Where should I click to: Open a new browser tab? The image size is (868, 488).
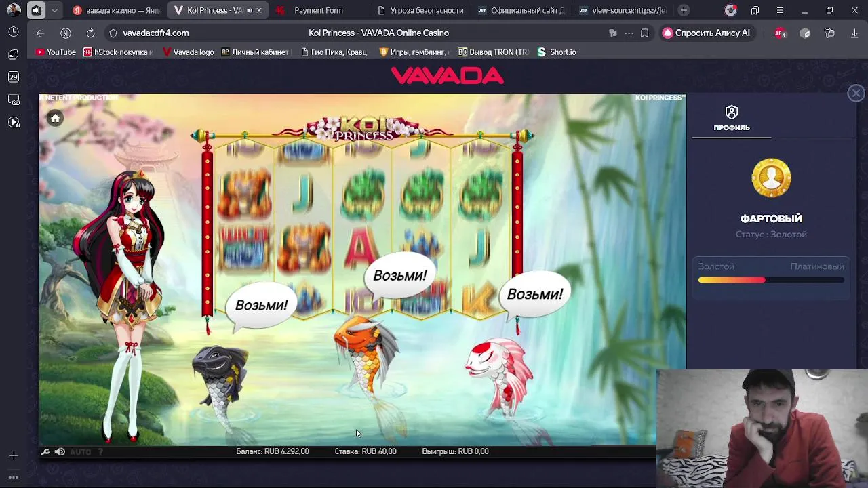pyautogui.click(x=684, y=10)
